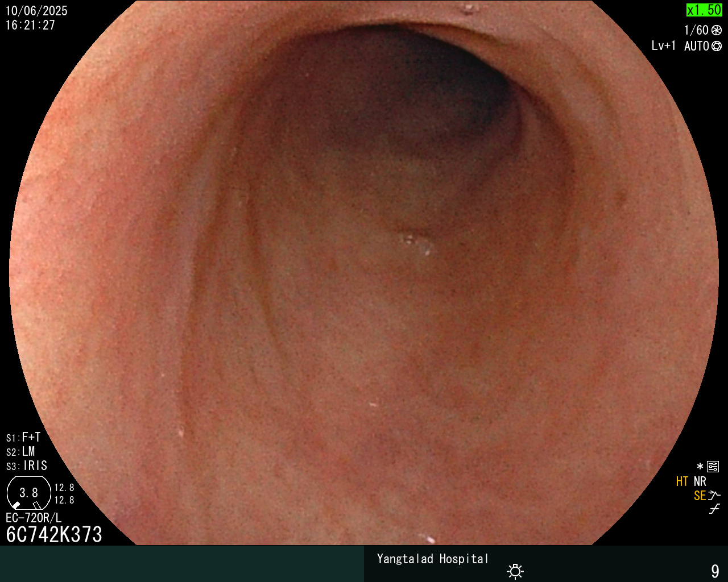The image size is (728, 582).
Task: Click the curve icon next to SE
Action: click(714, 496)
